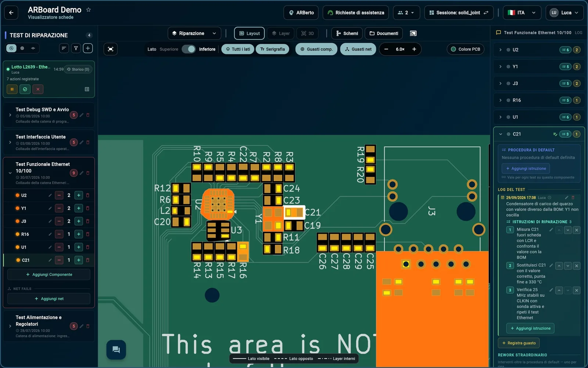
Task: Open the sort list icon
Action: coord(64,48)
